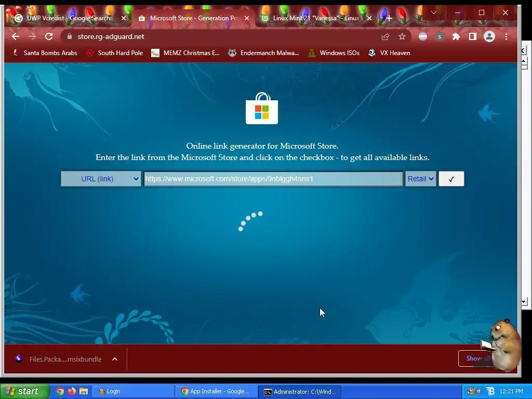Switch to UWP Vcredist Google Search tab

[69, 18]
